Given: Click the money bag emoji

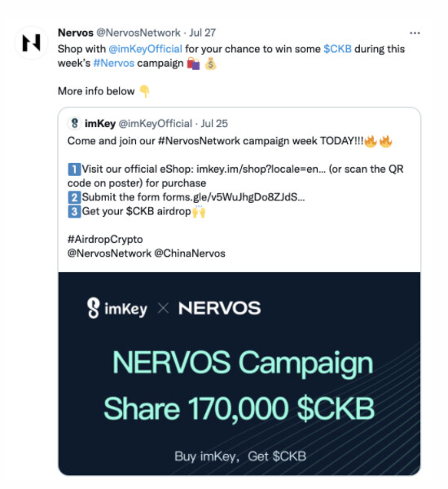Looking at the screenshot, I should [210, 64].
